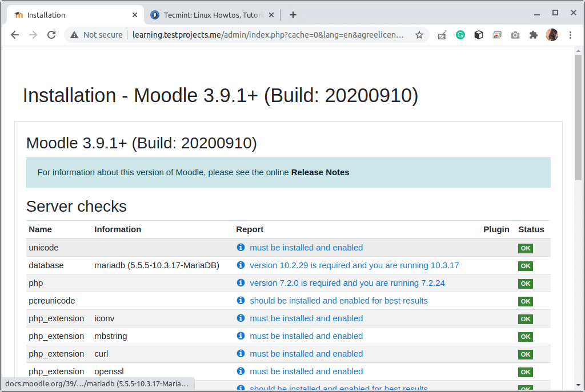
Task: Click OK status for mbstring
Action: tap(526, 337)
